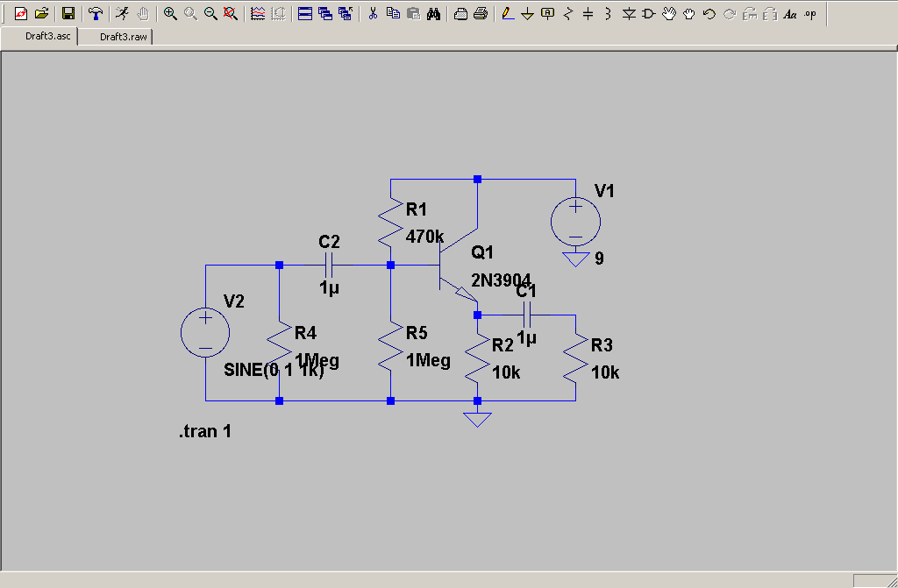Select the Draw Wire pencil tool
The height and width of the screenshot is (588, 898).
click(507, 13)
